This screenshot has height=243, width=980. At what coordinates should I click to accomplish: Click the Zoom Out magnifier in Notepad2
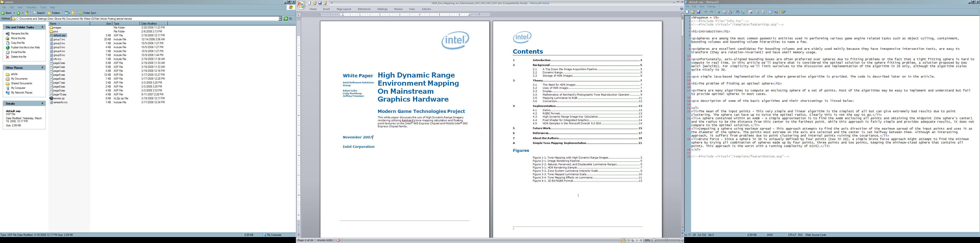point(763,12)
